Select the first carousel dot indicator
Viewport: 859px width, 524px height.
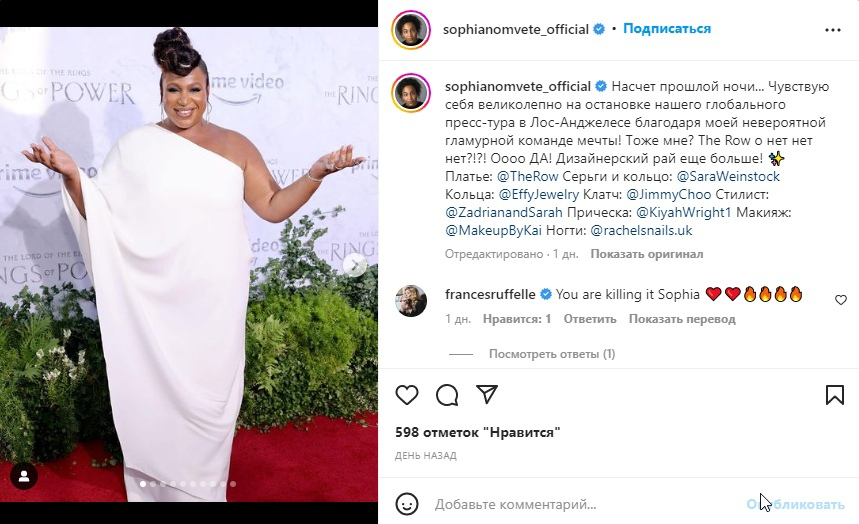[x=143, y=484]
